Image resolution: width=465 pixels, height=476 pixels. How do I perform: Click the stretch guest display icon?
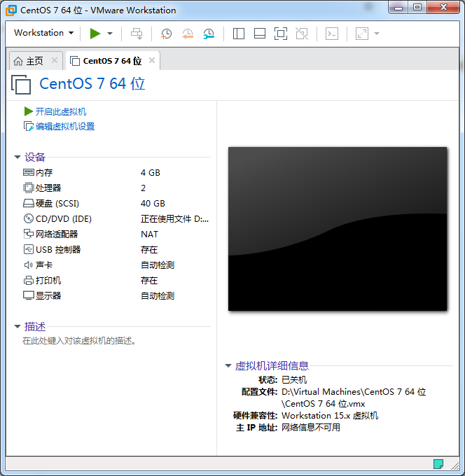tap(362, 34)
